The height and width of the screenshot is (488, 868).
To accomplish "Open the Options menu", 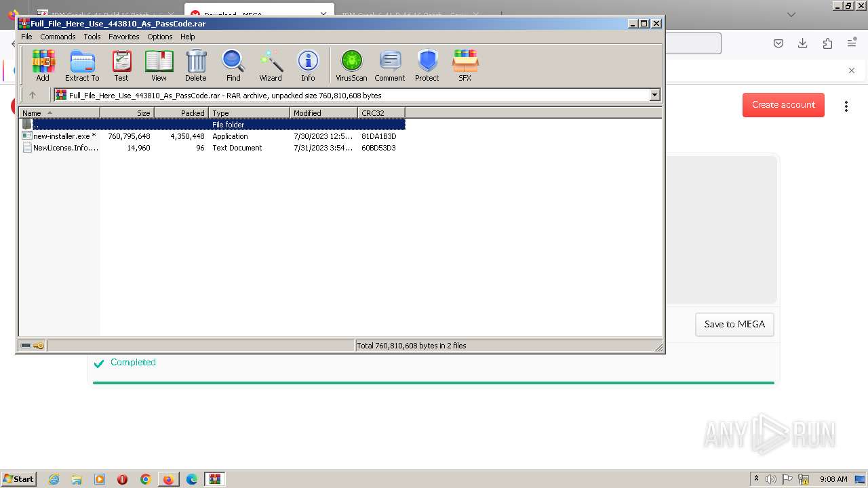I will pyautogui.click(x=160, y=37).
